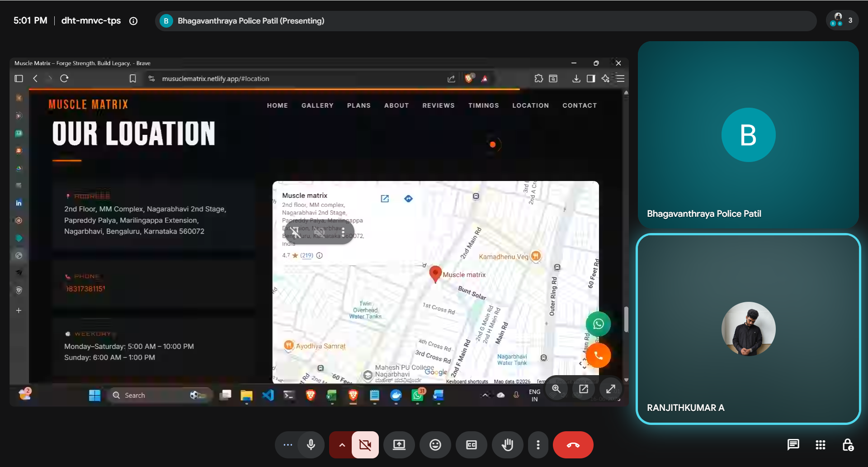Zoom into the presentation
Viewport: 868px width, 467px height.
[557, 389]
